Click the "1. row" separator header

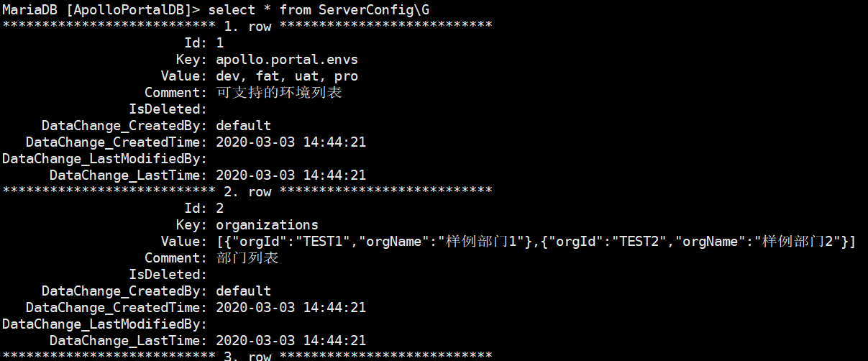tap(247, 26)
